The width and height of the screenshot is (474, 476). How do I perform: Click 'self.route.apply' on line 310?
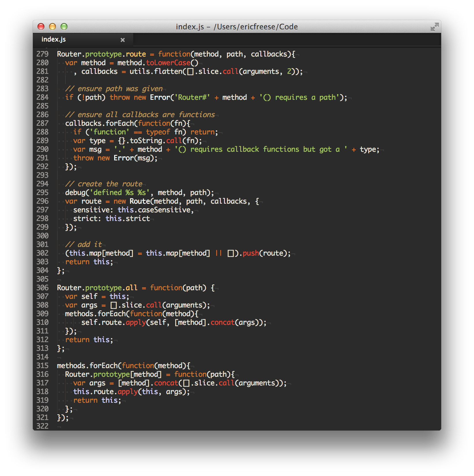pyautogui.click(x=114, y=322)
